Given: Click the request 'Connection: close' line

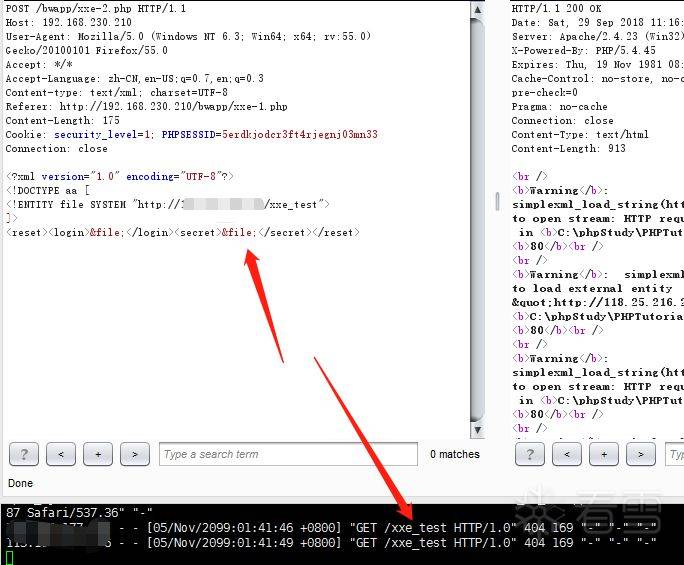Looking at the screenshot, I should pos(56,148).
